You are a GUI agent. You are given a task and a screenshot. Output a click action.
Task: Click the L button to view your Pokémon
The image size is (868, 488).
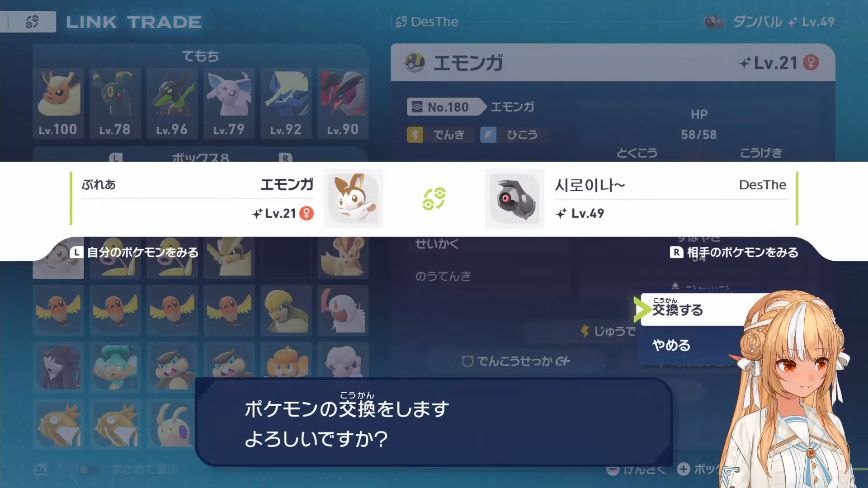(76, 252)
